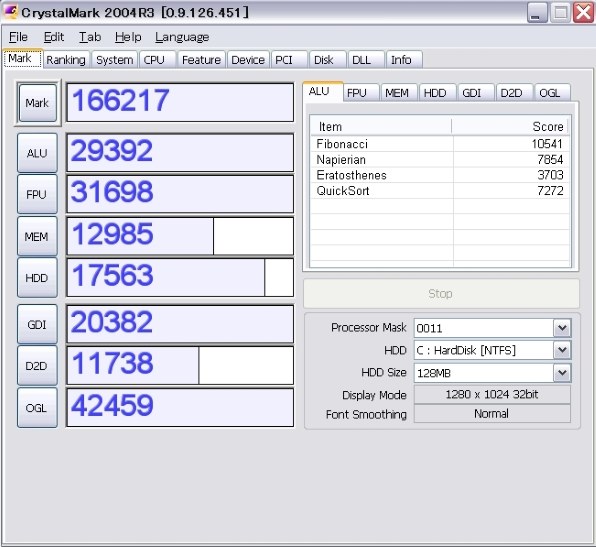This screenshot has height=547, width=596.
Task: Launch the D2D benchmark button
Action: (x=37, y=366)
